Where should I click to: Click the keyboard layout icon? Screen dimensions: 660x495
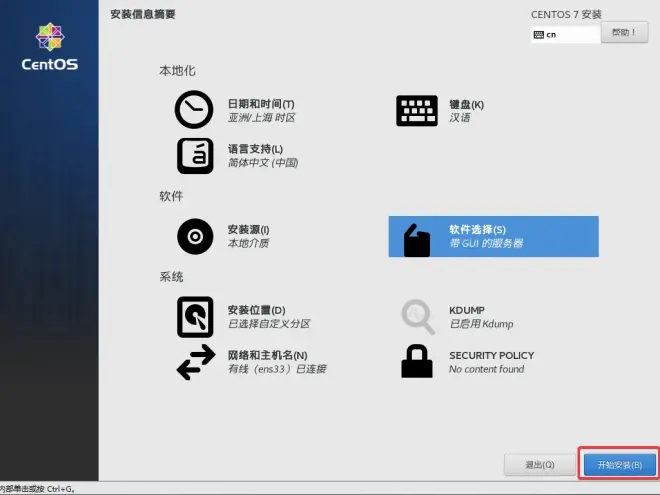click(417, 111)
